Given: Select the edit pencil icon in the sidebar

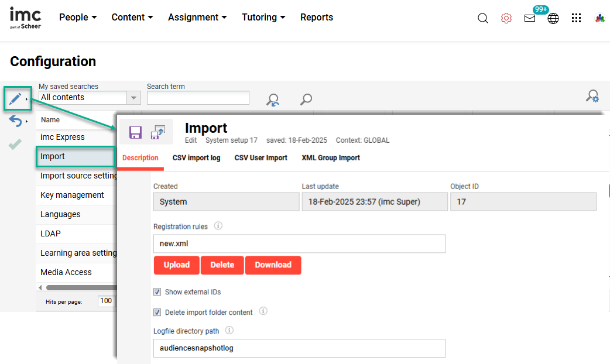Looking at the screenshot, I should (x=17, y=98).
